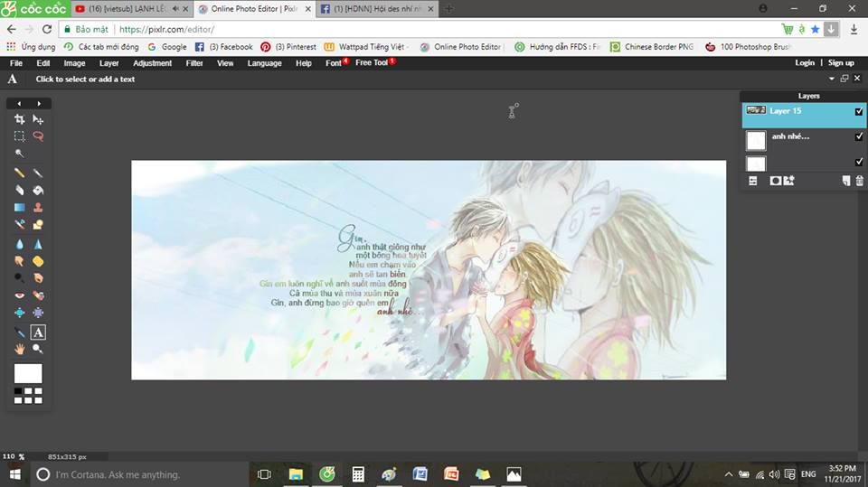Select the Sponge tool
Viewport: 868px width, 487px height.
click(38, 260)
